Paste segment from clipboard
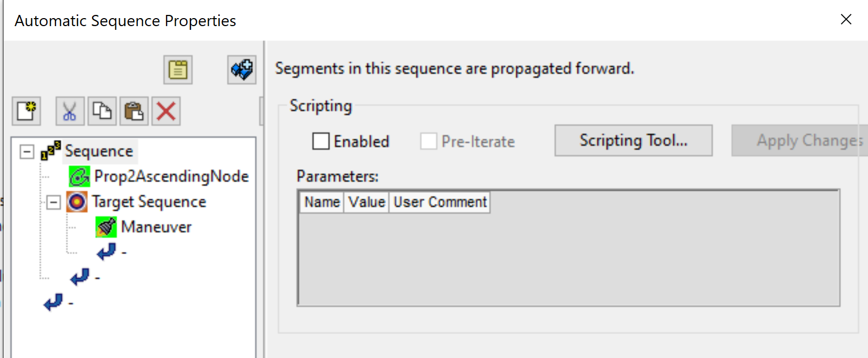This screenshot has height=358, width=868. tap(134, 111)
